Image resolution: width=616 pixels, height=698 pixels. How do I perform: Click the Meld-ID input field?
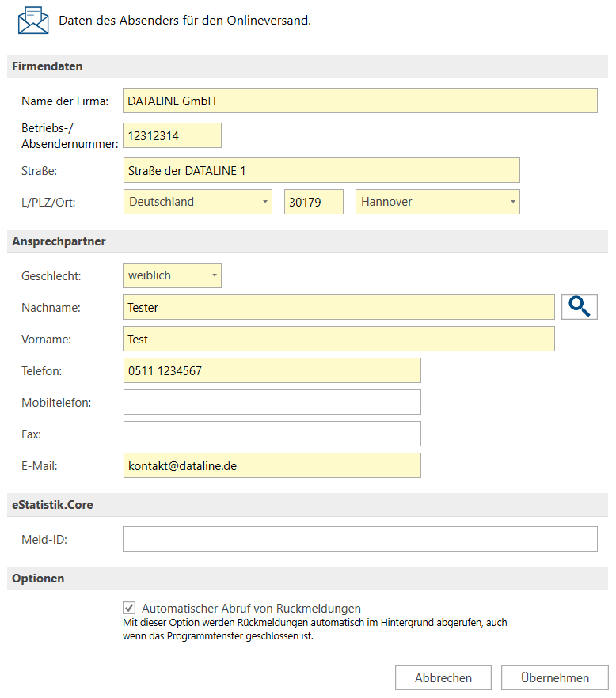pyautogui.click(x=360, y=539)
